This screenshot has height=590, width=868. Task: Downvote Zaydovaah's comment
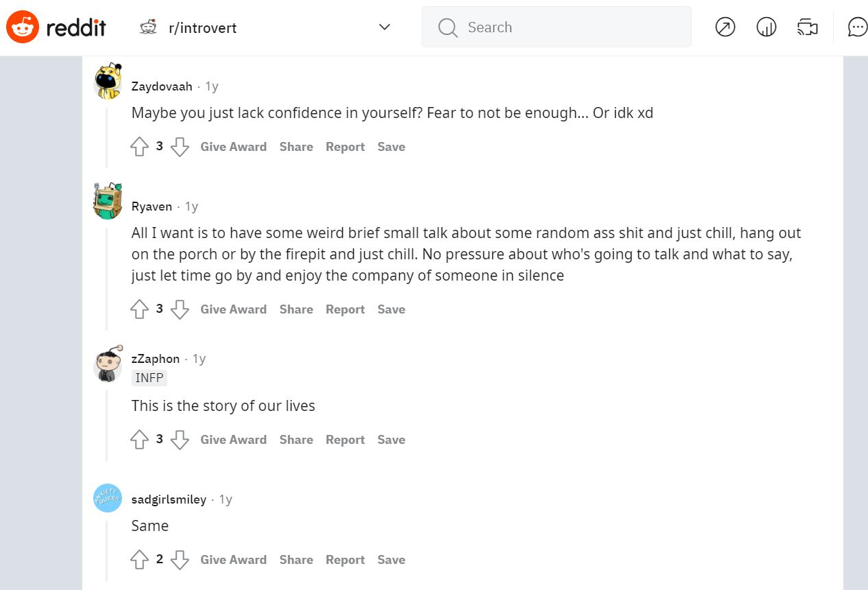tap(180, 147)
